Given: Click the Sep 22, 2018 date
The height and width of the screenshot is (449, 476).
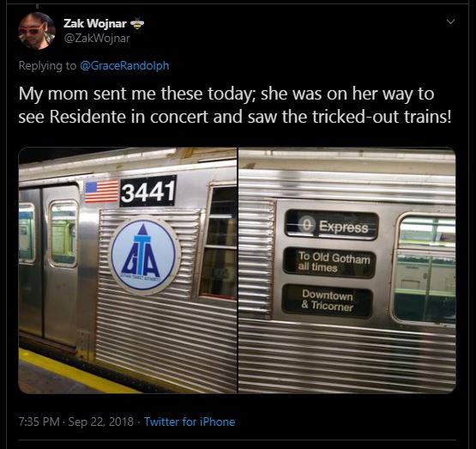Looking at the screenshot, I should click(101, 422).
